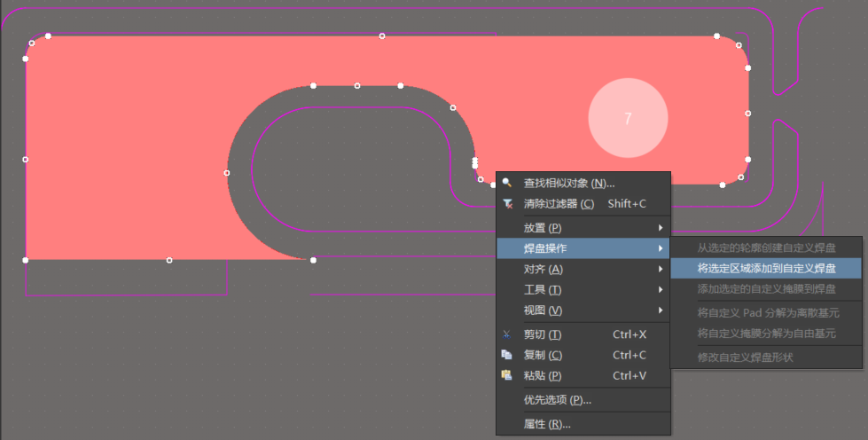Open 属性 (R)... from the context menu
Image resolution: width=868 pixels, height=440 pixels.
[x=547, y=424]
